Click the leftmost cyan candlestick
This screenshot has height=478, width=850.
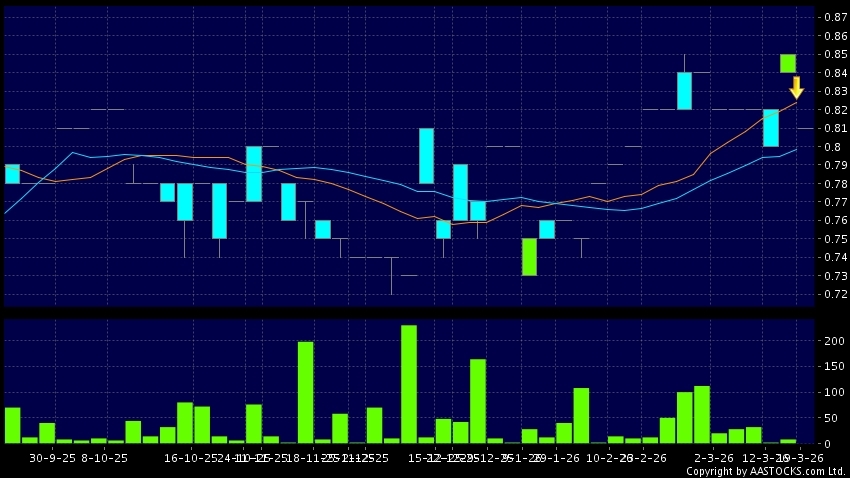[12, 174]
